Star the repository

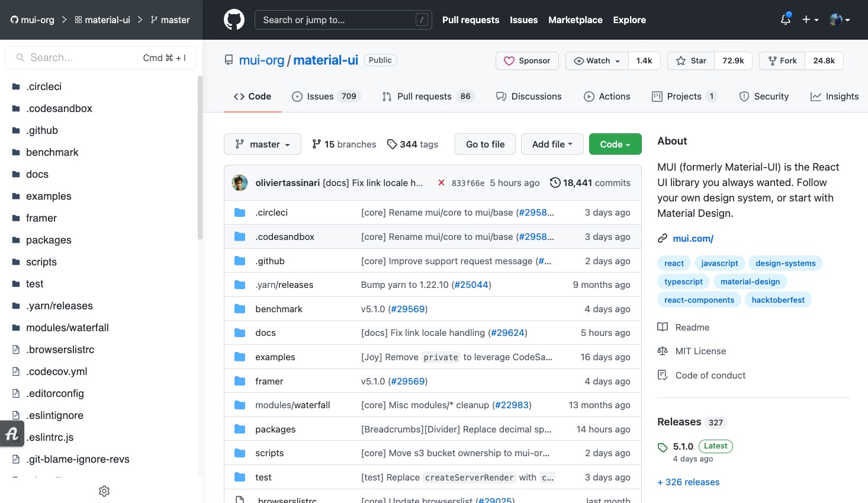(691, 60)
